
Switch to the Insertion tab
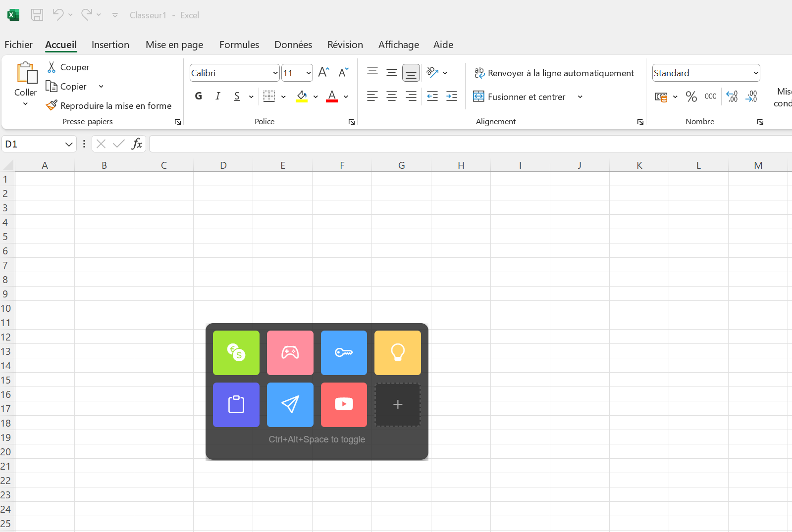[x=110, y=45]
